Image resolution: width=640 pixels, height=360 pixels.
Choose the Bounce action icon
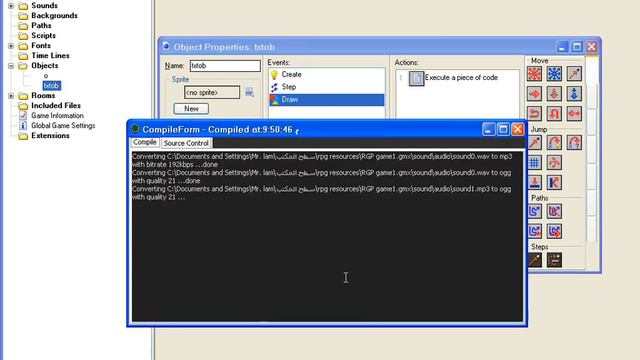tap(554, 182)
